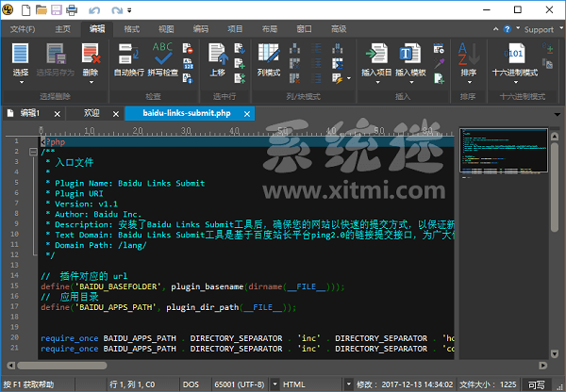566x392 pixels.
Task: Collapse the ribbon with the up caret
Action: [495, 29]
